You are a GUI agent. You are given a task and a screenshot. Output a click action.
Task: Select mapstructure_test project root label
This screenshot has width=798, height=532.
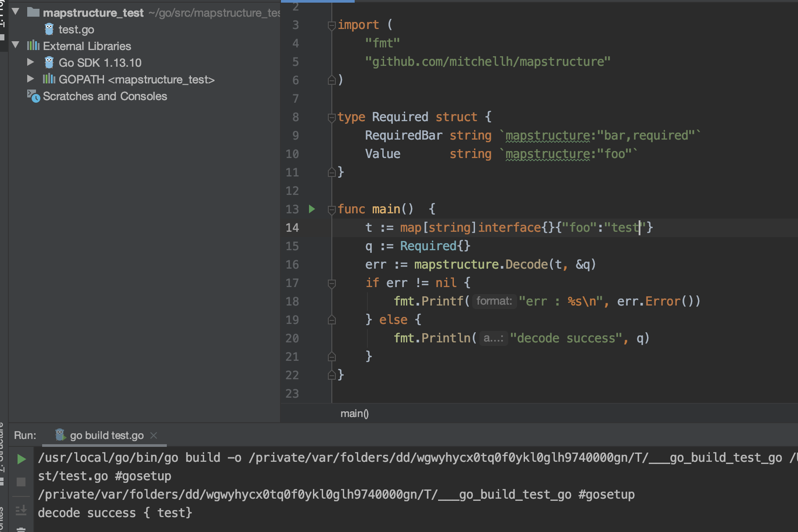point(93,13)
